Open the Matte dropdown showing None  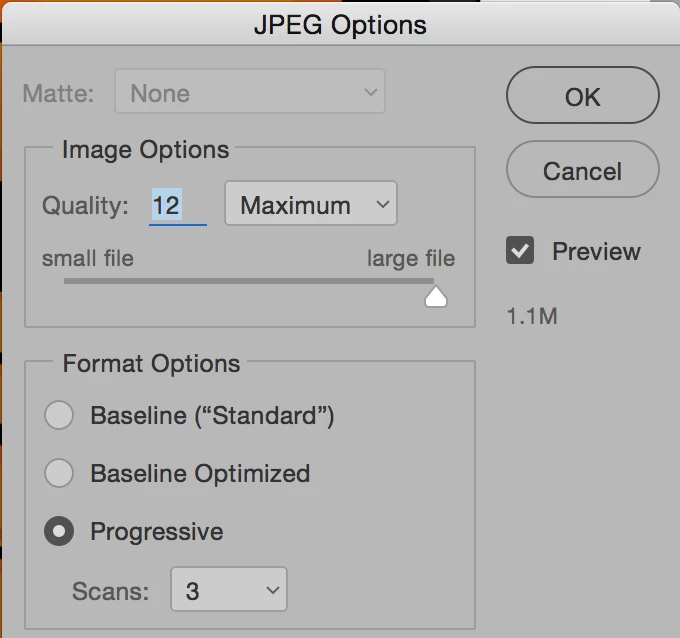coord(250,94)
